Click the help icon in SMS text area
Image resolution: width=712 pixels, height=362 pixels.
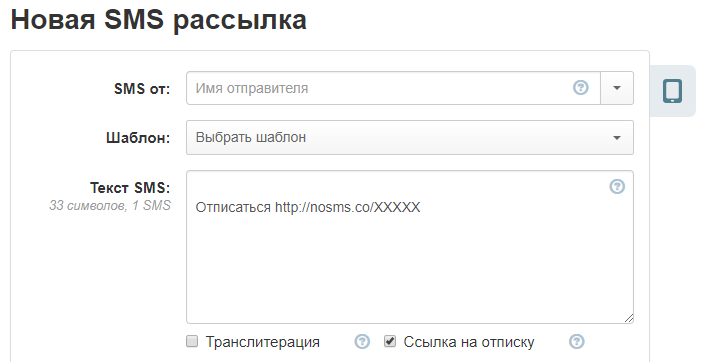pos(617,186)
